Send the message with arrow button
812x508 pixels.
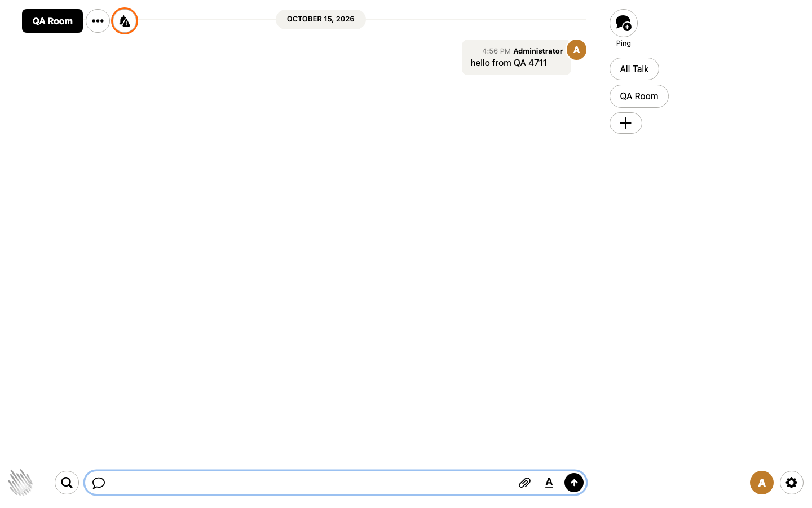(574, 483)
